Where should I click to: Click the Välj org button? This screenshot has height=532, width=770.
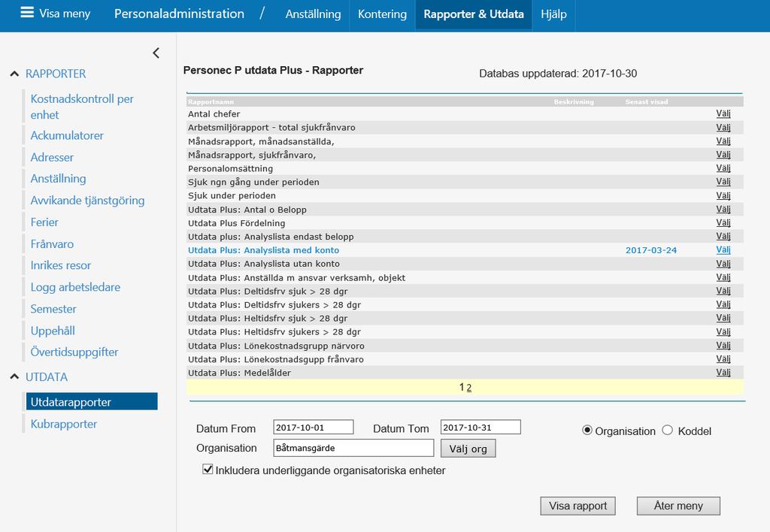(x=468, y=449)
